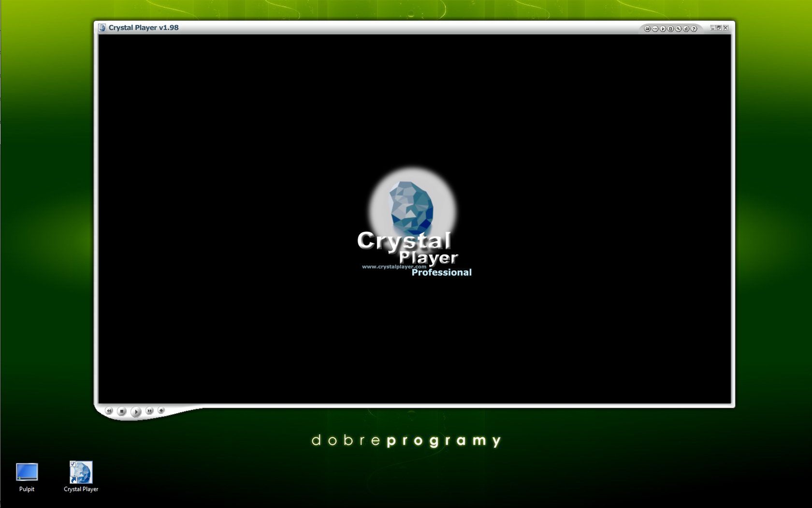
Task: Restore down the Crystal Player window
Action: (x=719, y=28)
